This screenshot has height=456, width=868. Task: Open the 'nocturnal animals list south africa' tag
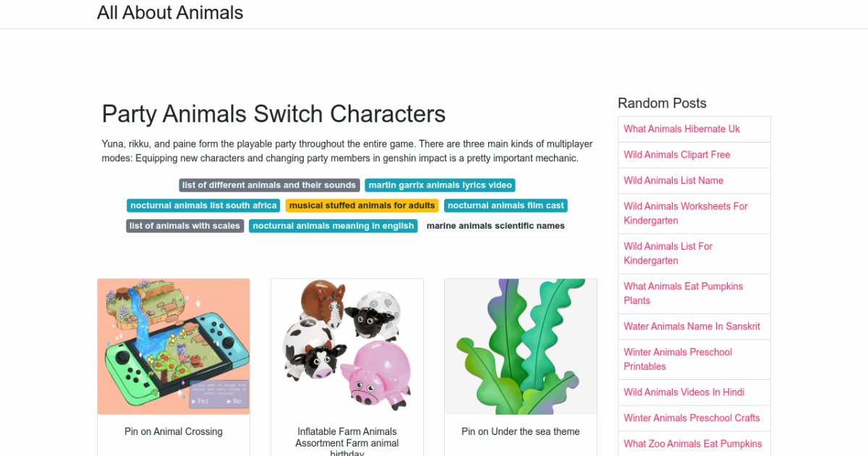203,206
